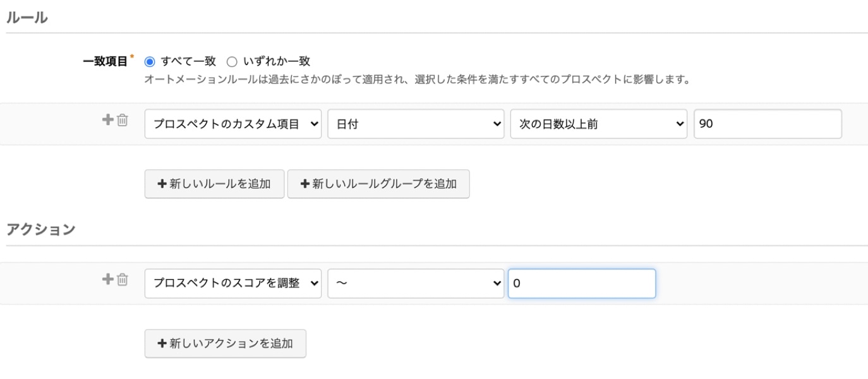This screenshot has height=379, width=868.
Task: Click the 一致項目 field label
Action: pyautogui.click(x=105, y=62)
